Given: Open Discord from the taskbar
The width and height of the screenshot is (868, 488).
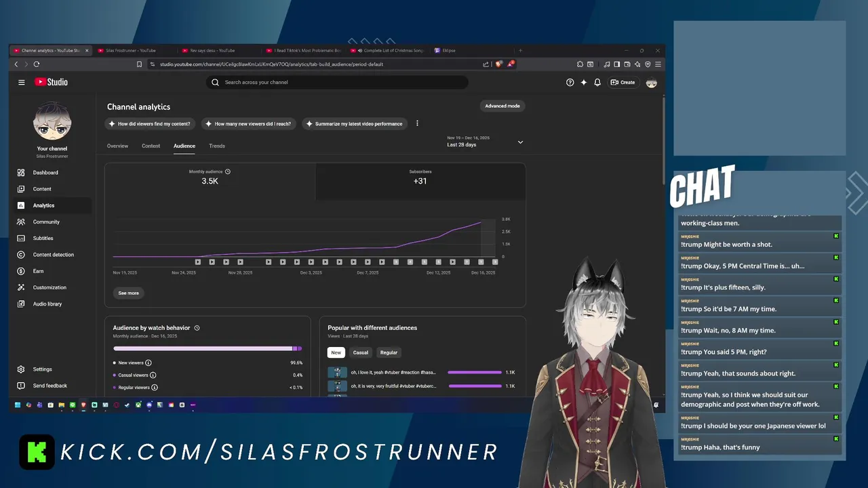Looking at the screenshot, I should coord(149,405).
